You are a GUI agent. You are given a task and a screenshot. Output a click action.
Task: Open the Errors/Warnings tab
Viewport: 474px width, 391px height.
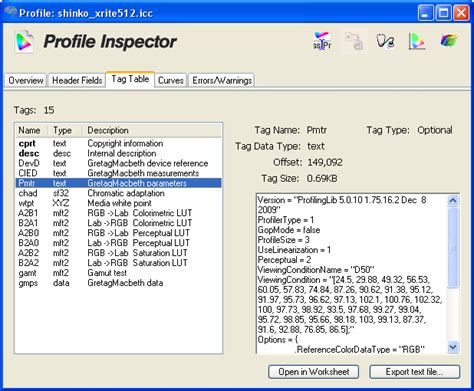[222, 80]
